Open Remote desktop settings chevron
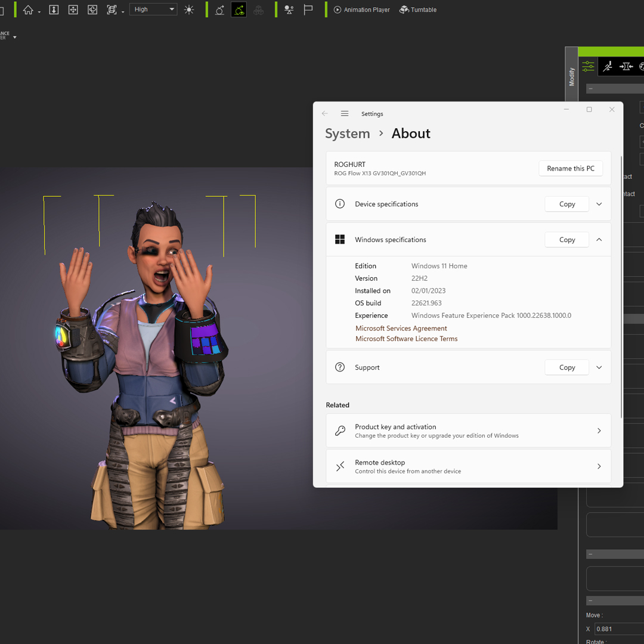The height and width of the screenshot is (644, 644). pyautogui.click(x=599, y=466)
